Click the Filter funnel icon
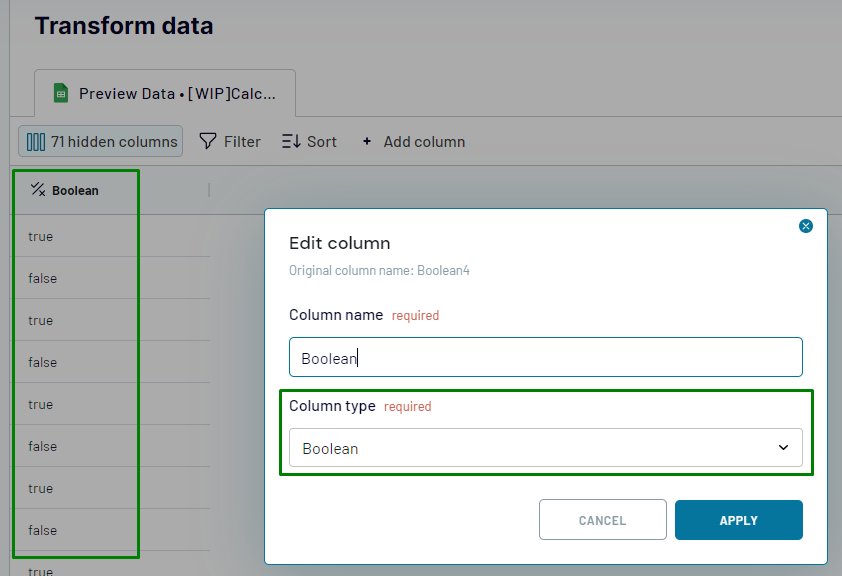This screenshot has width=842, height=576. coord(208,142)
